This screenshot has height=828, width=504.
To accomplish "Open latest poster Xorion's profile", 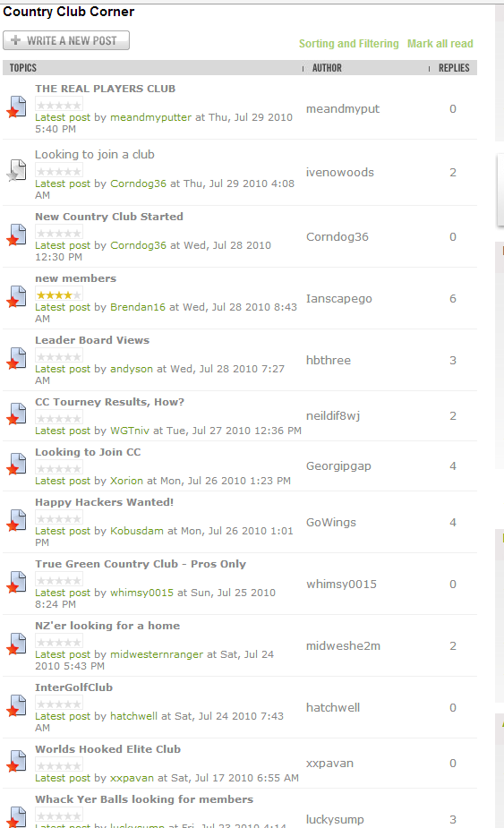I will (126, 481).
